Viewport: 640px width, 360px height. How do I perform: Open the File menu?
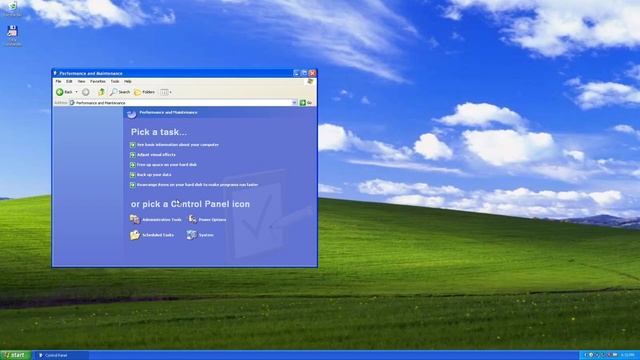pos(58,82)
